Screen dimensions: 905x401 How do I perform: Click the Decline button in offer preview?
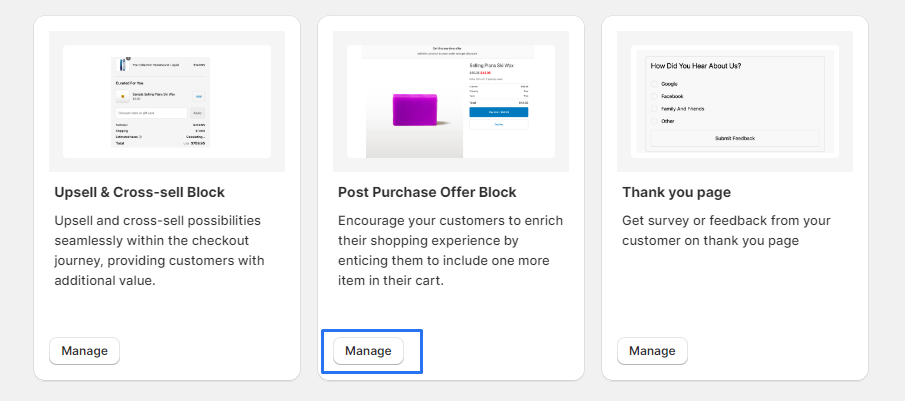pos(498,126)
